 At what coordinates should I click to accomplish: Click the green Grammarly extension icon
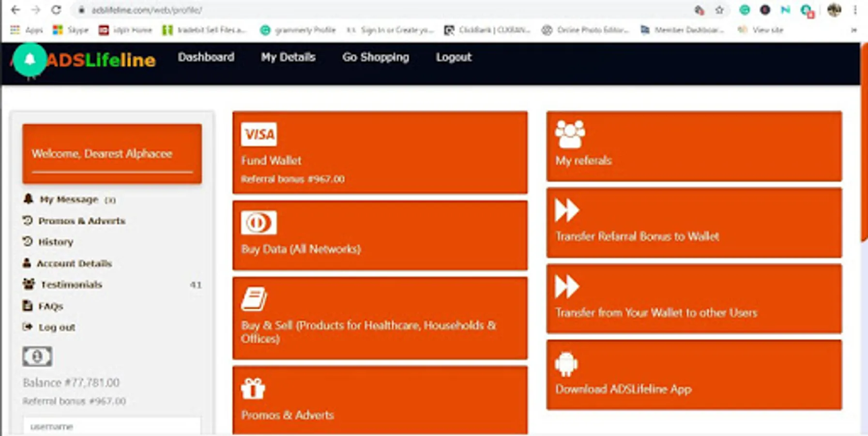tap(745, 10)
